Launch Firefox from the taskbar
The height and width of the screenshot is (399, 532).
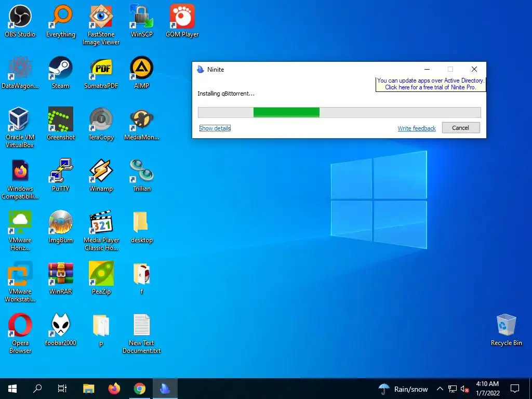click(x=114, y=389)
